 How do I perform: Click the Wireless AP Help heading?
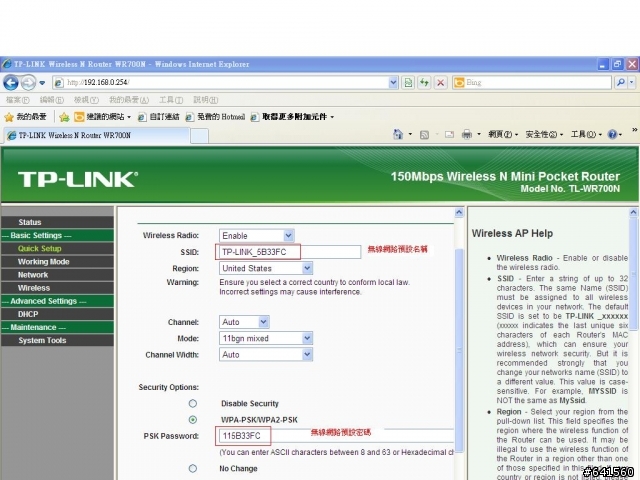[x=512, y=233]
